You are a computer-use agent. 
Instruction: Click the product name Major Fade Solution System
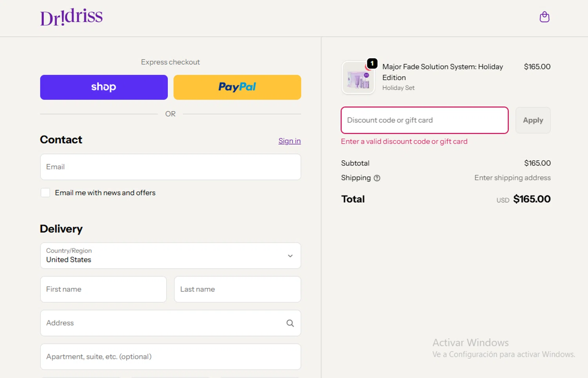click(x=443, y=72)
